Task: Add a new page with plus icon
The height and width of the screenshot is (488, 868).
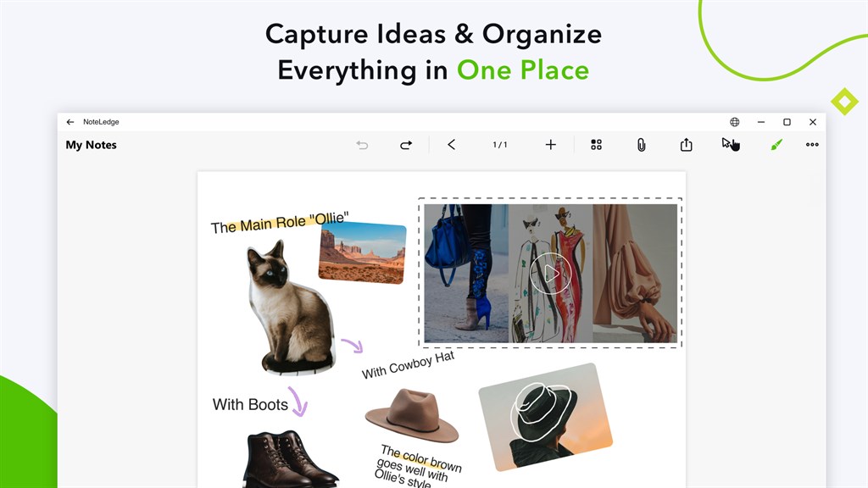Action: click(550, 145)
